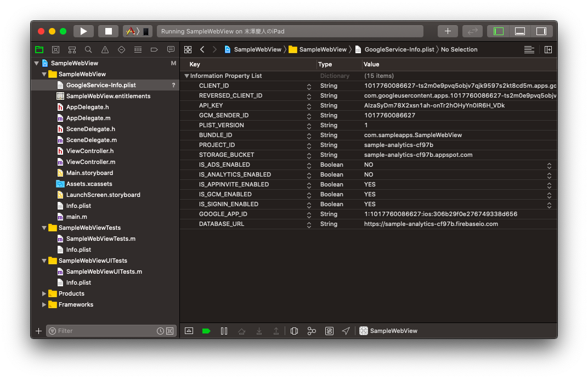Change IS_ADS_ENABLED boolean value popup
The image size is (588, 379).
549,165
